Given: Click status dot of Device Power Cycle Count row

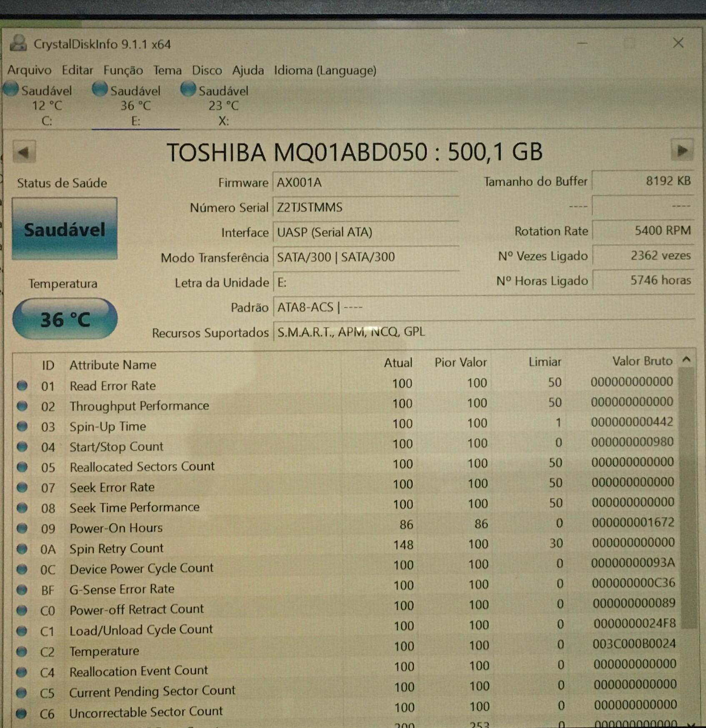Looking at the screenshot, I should (x=22, y=569).
